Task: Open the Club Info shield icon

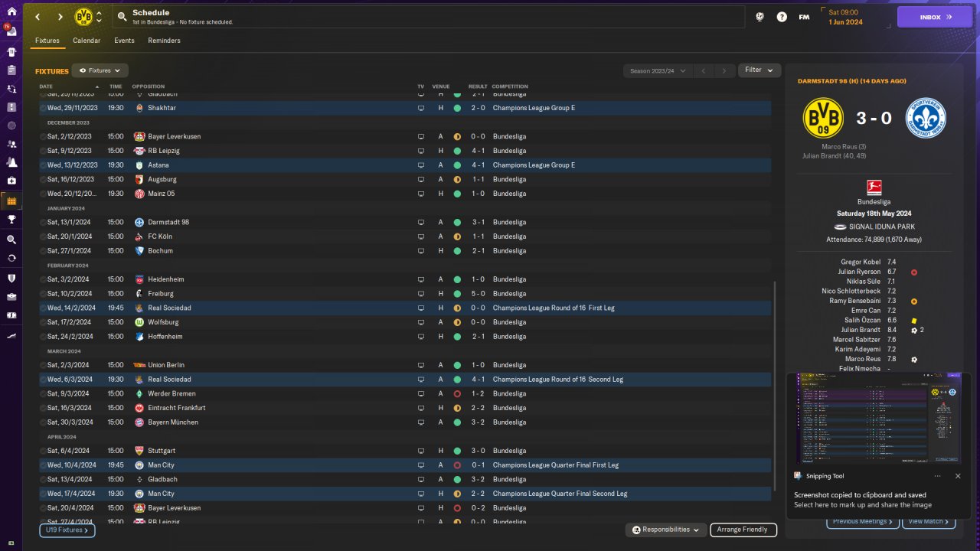Action: pos(11,278)
